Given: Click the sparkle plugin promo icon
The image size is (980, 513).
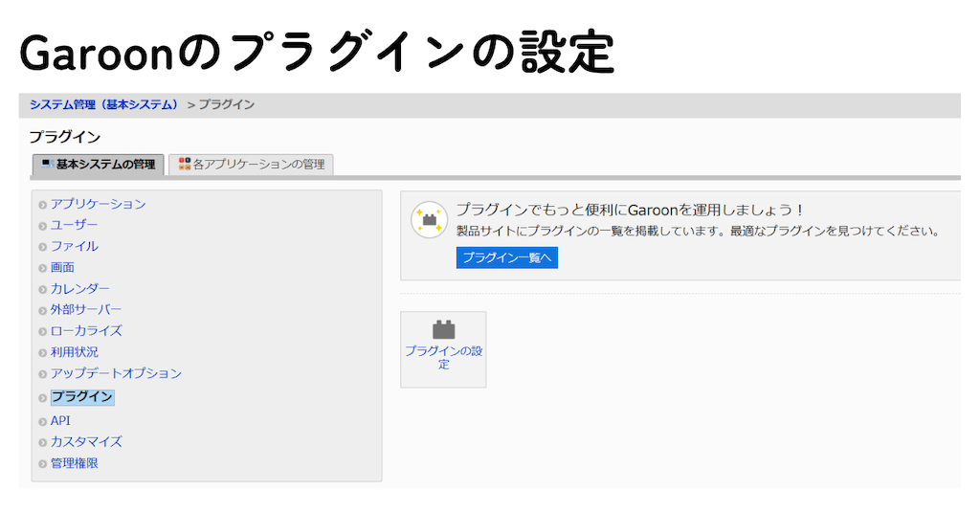Looking at the screenshot, I should (429, 220).
